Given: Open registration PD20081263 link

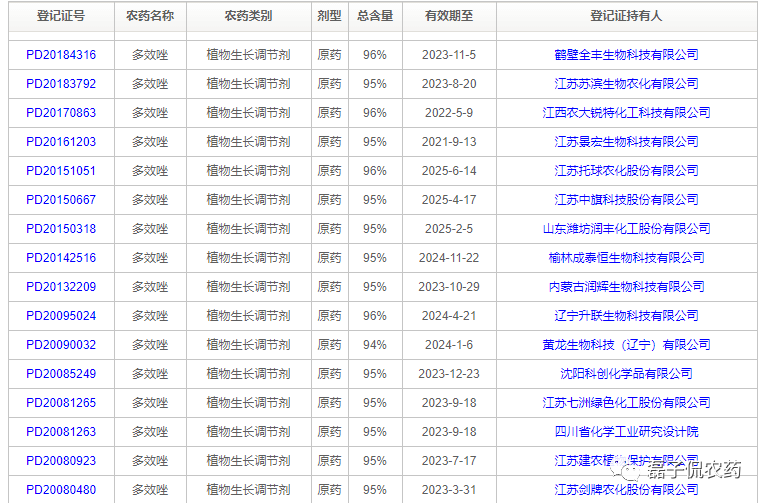Looking at the screenshot, I should (61, 432).
